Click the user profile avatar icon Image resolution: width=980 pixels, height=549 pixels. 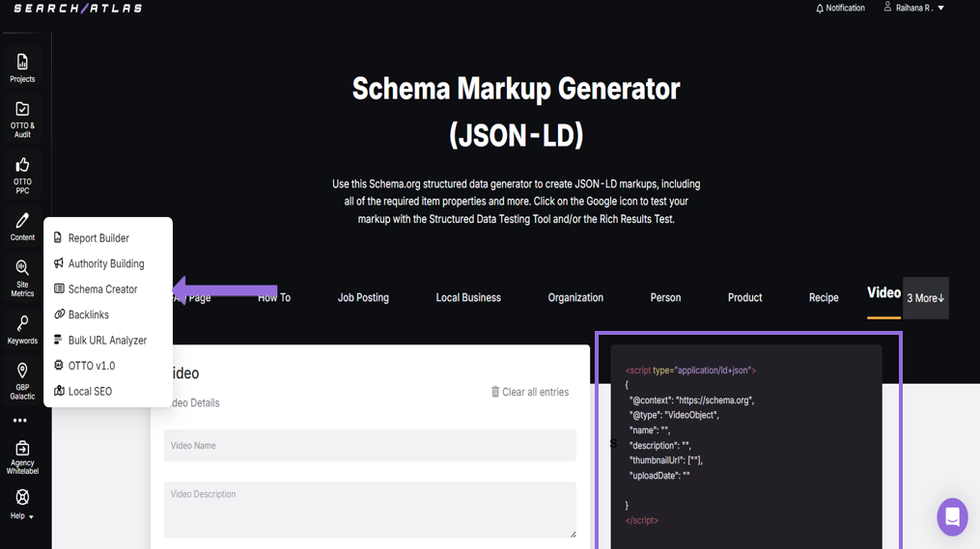tap(887, 7)
